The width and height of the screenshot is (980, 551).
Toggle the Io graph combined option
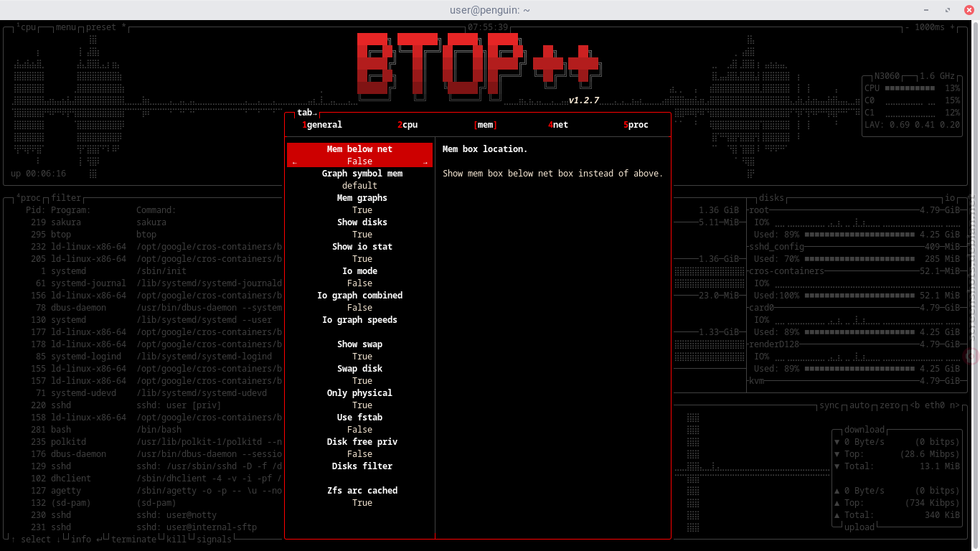(x=360, y=301)
